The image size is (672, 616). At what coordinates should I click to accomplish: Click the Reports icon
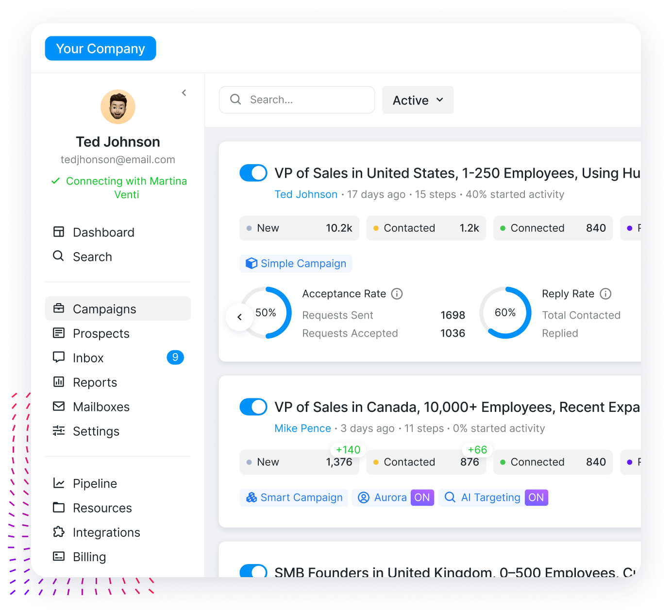[x=59, y=382]
